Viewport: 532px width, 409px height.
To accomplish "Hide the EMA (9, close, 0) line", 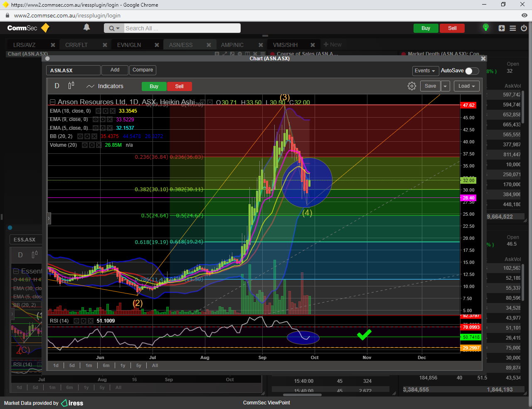I will (95, 119).
